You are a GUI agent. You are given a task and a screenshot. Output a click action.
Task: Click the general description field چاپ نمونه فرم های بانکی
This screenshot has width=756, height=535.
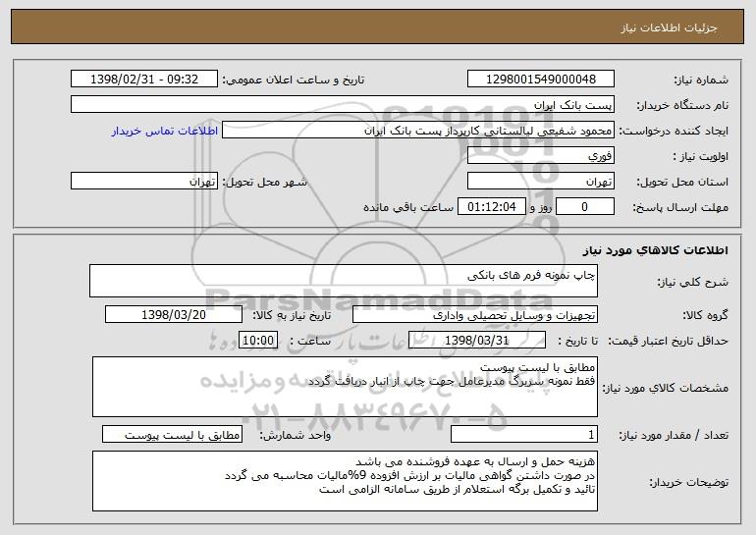click(344, 281)
